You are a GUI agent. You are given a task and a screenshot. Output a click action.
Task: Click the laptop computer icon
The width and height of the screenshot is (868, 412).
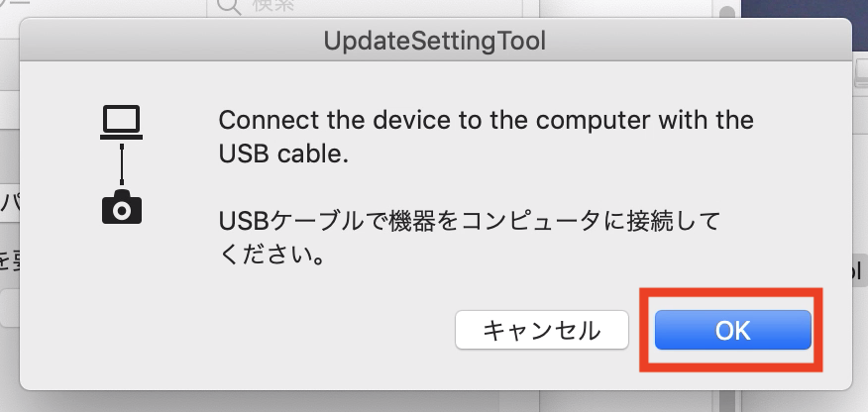pyautogui.click(x=122, y=125)
